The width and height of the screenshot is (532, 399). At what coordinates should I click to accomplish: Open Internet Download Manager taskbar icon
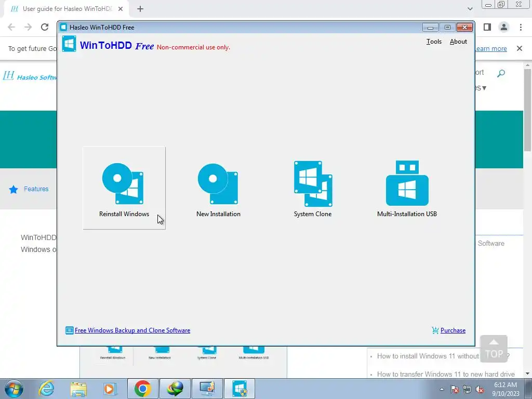click(175, 389)
